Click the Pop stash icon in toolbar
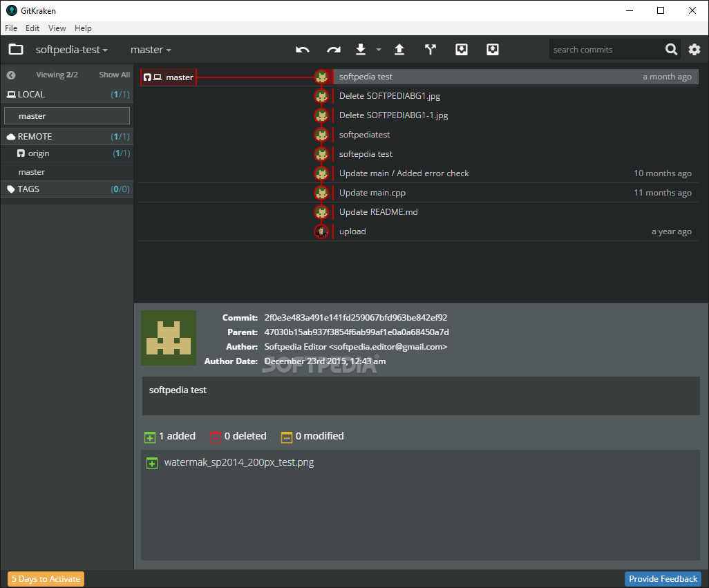This screenshot has height=588, width=709. click(x=493, y=49)
